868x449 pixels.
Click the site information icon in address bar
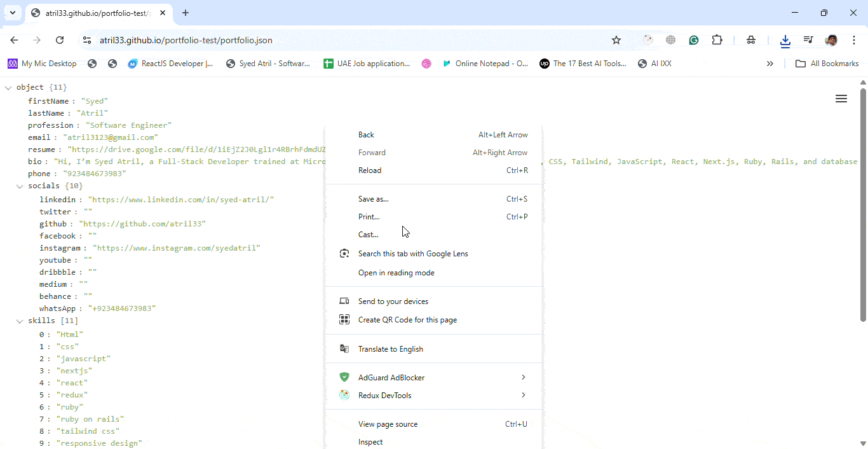click(87, 40)
